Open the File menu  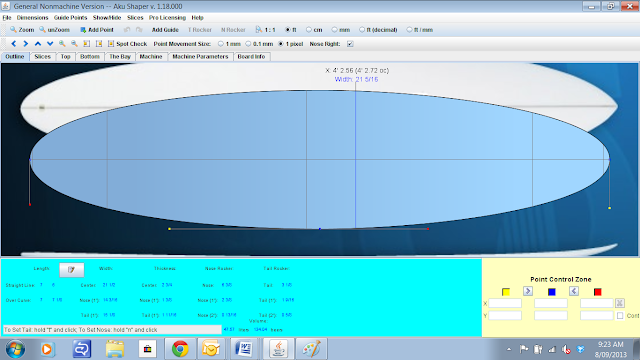click(x=7, y=18)
